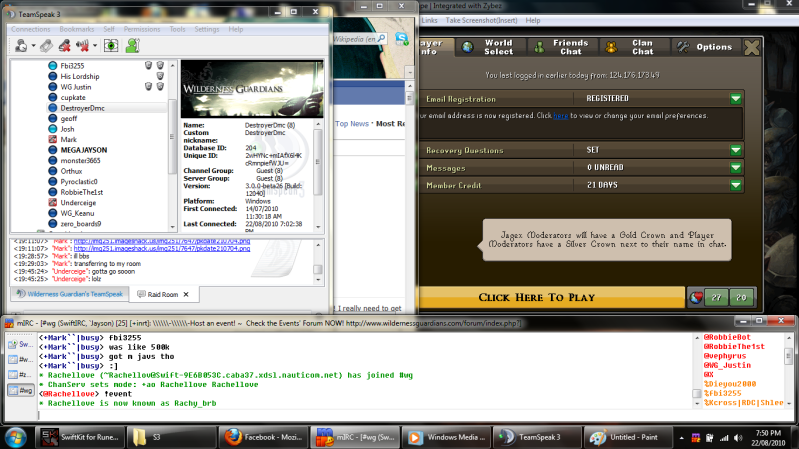
Task: Open the Tools menu in TeamSpeak
Action: pyautogui.click(x=177, y=29)
